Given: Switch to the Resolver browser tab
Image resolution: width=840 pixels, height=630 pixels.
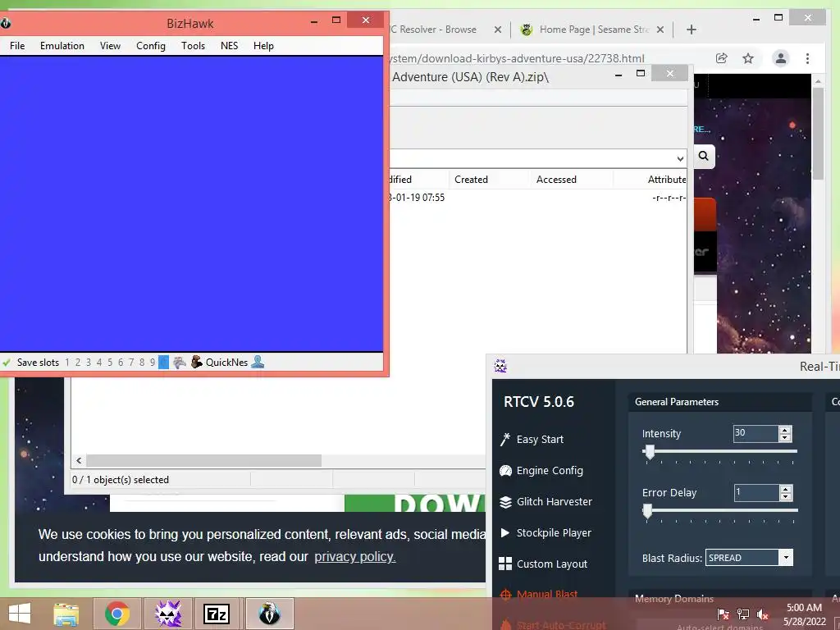Looking at the screenshot, I should 434,30.
